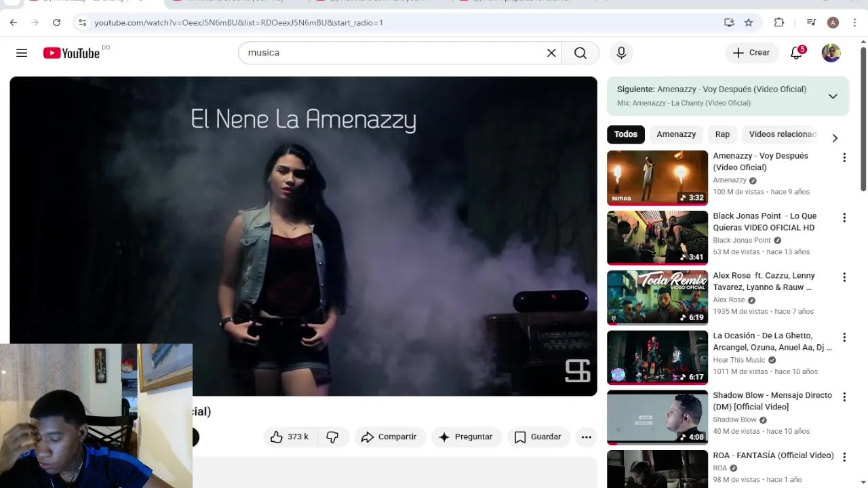Open the YouTube hamburger guide menu
Screen dimensions: 868x488
[x=22, y=53]
